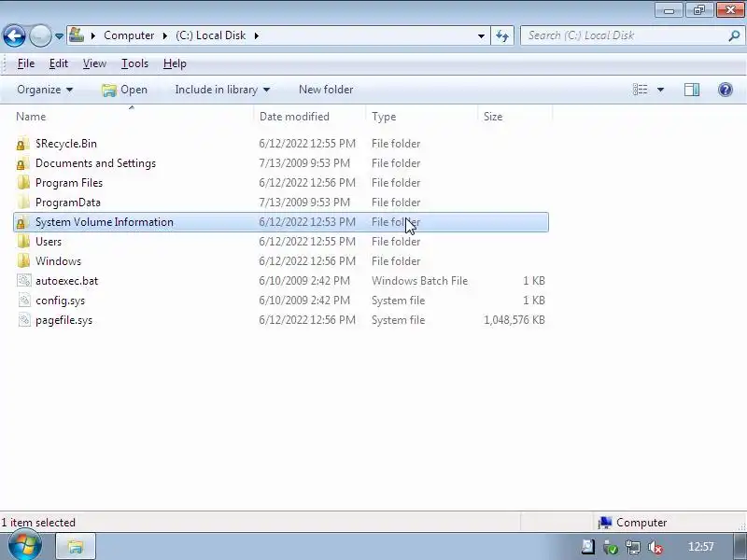Select Documents and Settings folder icon
The width and height of the screenshot is (747, 560).
click(22, 163)
